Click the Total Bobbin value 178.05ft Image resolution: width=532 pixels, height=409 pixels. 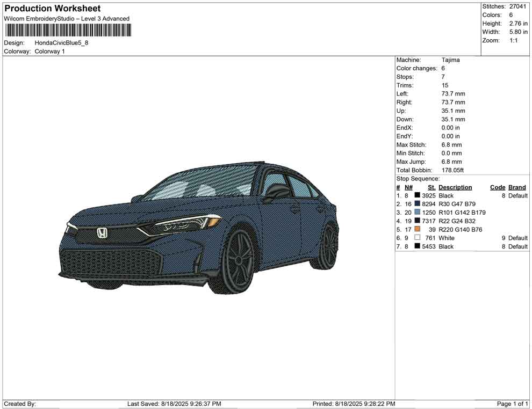pos(452,170)
